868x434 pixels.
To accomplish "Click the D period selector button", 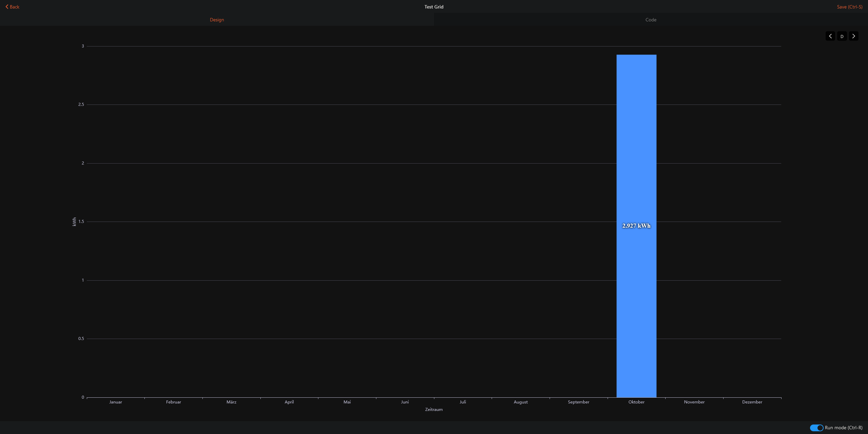I will (842, 36).
